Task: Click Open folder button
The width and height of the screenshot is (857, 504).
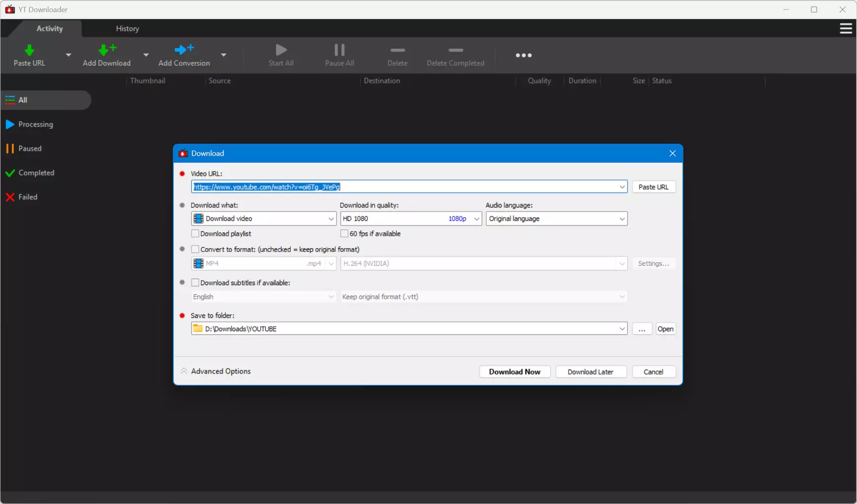Action: 665,329
